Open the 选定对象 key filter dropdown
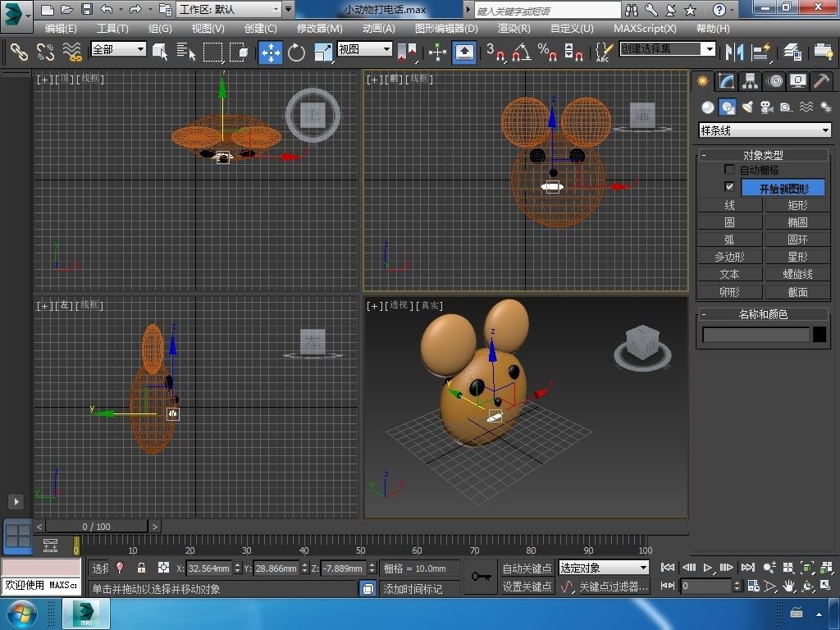This screenshot has width=840, height=630. click(x=604, y=568)
